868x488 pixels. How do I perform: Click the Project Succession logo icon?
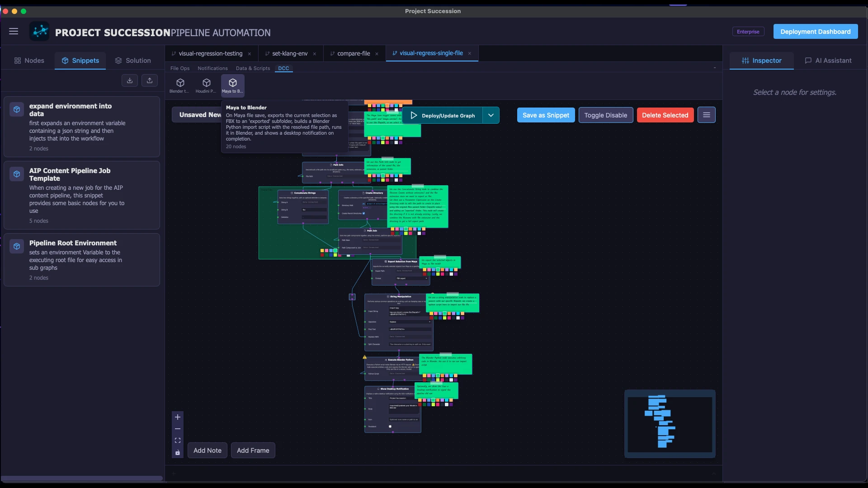40,31
